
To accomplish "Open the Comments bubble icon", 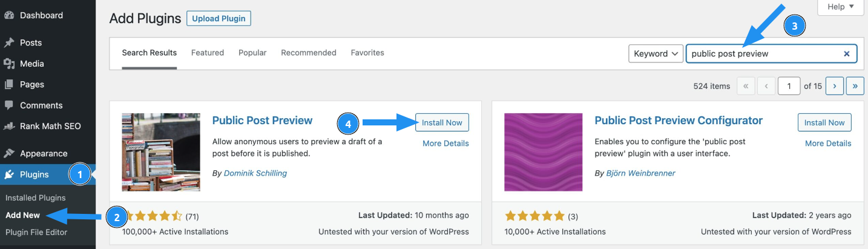I will (x=9, y=105).
